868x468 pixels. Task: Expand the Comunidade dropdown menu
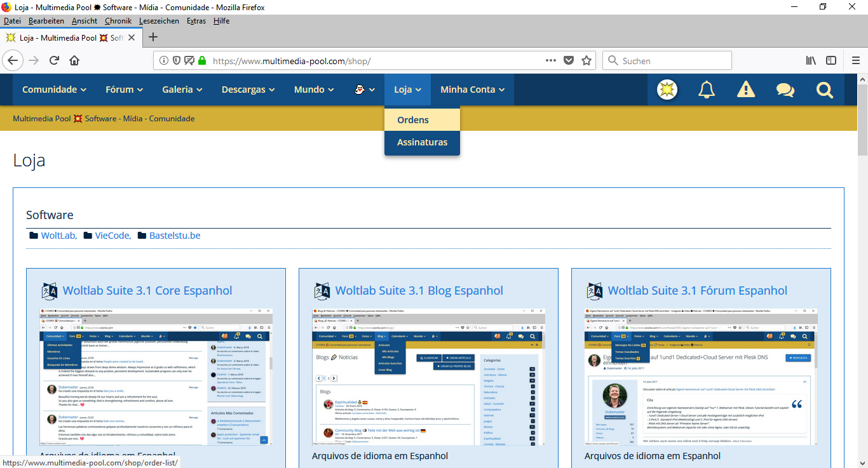(x=54, y=90)
